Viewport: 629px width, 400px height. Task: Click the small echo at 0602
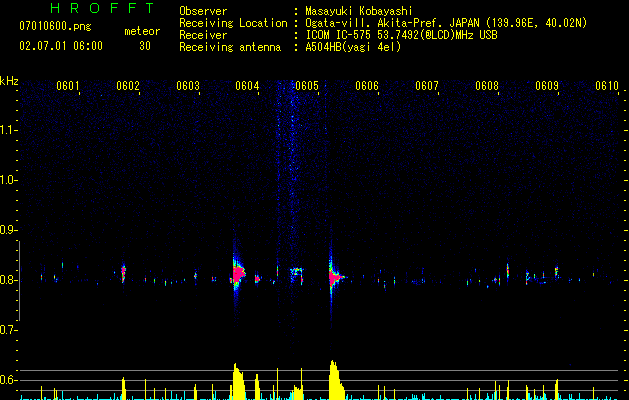click(x=123, y=274)
